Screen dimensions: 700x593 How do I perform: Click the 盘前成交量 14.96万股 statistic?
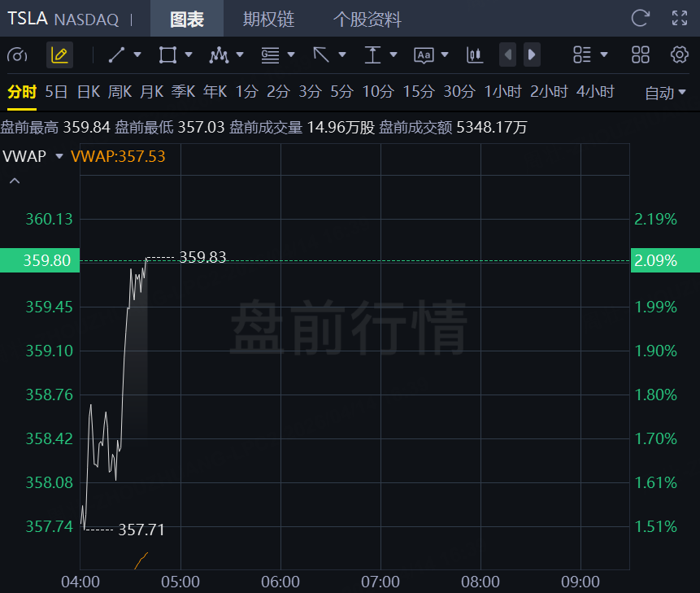[302, 127]
